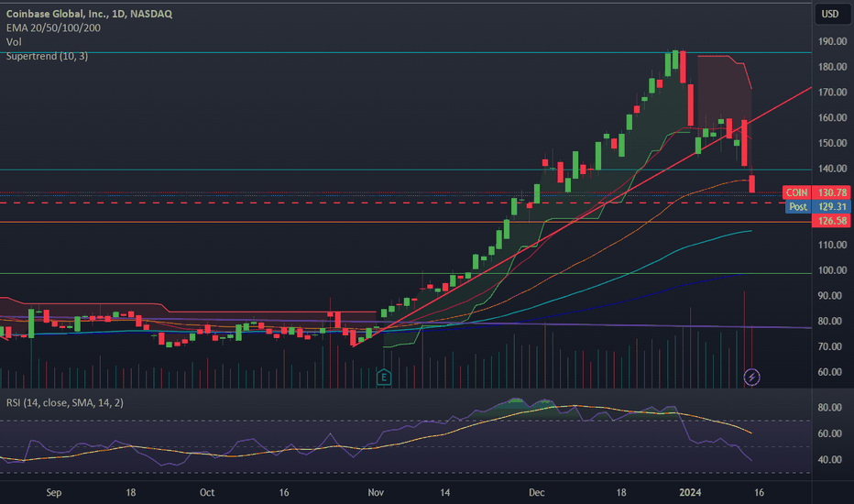
Task: Click the 60.00 price axis label
Action: (832, 372)
